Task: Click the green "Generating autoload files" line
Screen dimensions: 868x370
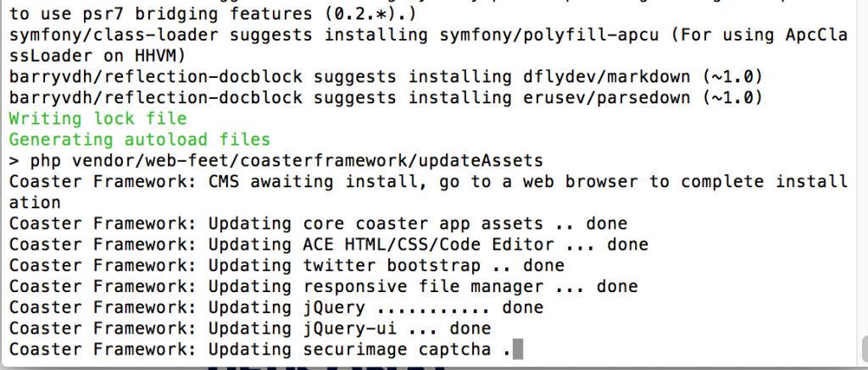Action: tap(140, 140)
